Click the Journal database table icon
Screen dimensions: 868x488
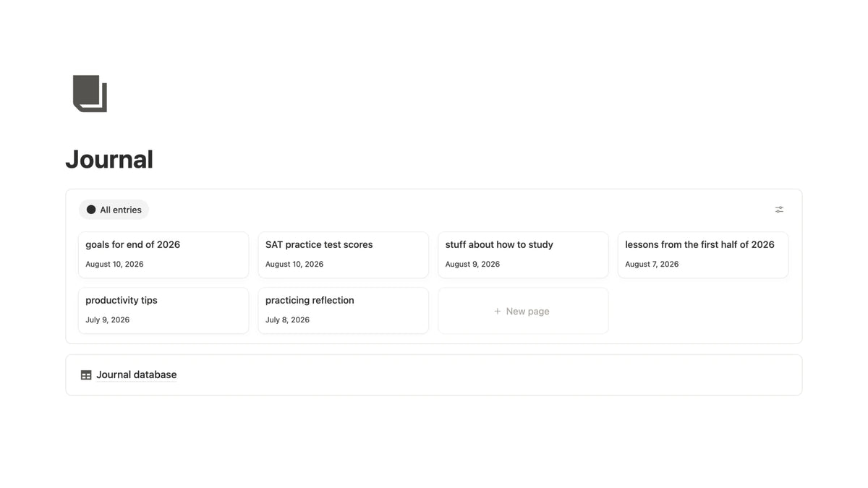click(x=86, y=374)
